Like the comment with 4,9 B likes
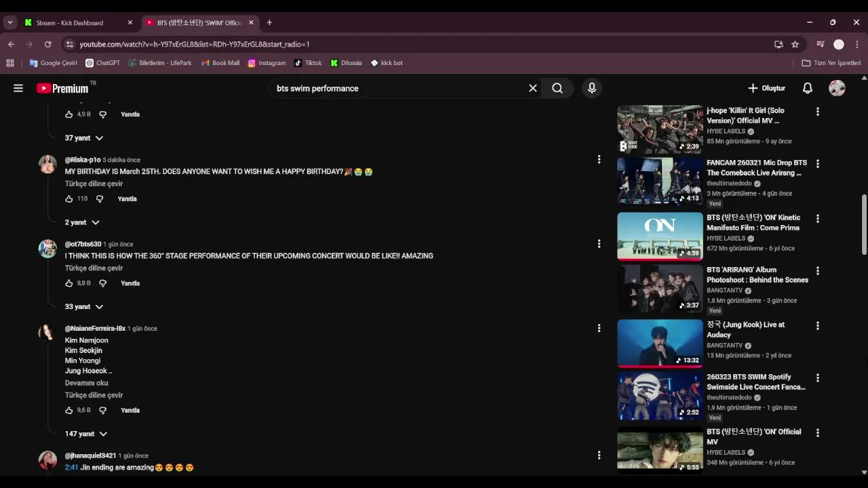 (69, 115)
